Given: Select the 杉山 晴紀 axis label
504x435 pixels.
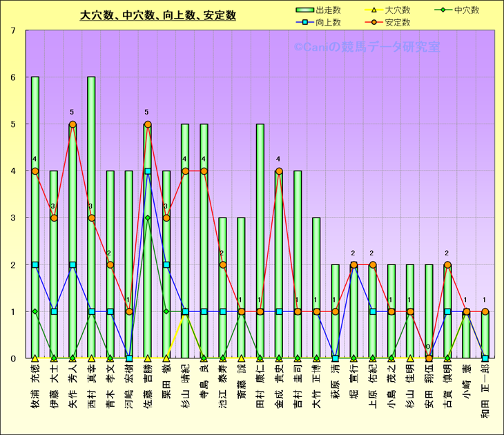Looking at the screenshot, I should coord(185,383).
